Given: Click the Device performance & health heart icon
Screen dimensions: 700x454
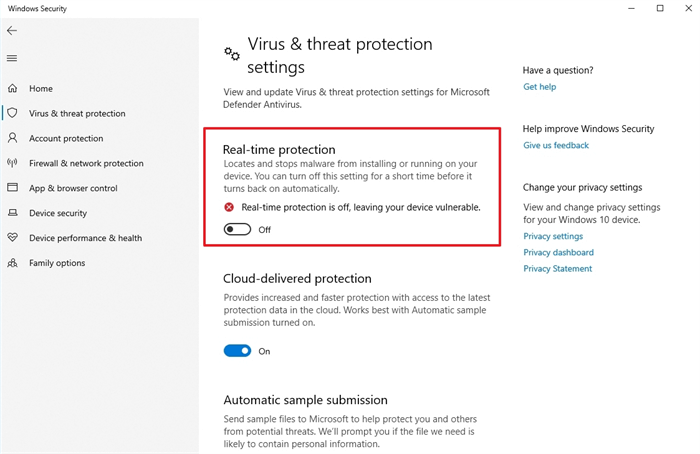Looking at the screenshot, I should 12,238.
